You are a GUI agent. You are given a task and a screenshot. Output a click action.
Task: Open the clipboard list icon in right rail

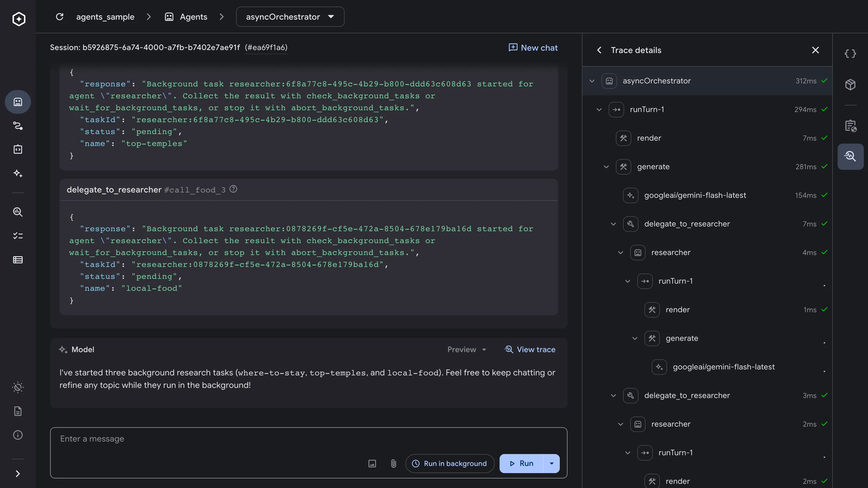click(850, 126)
